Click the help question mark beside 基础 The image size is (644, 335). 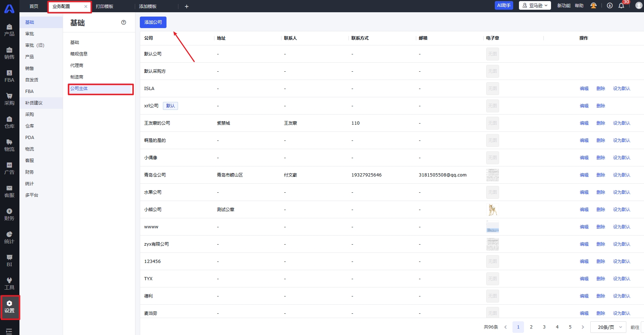click(124, 22)
